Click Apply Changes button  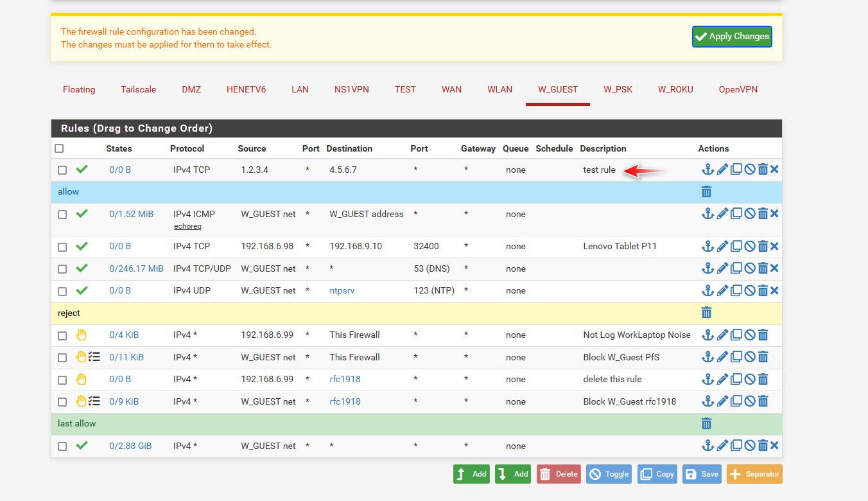tap(732, 37)
